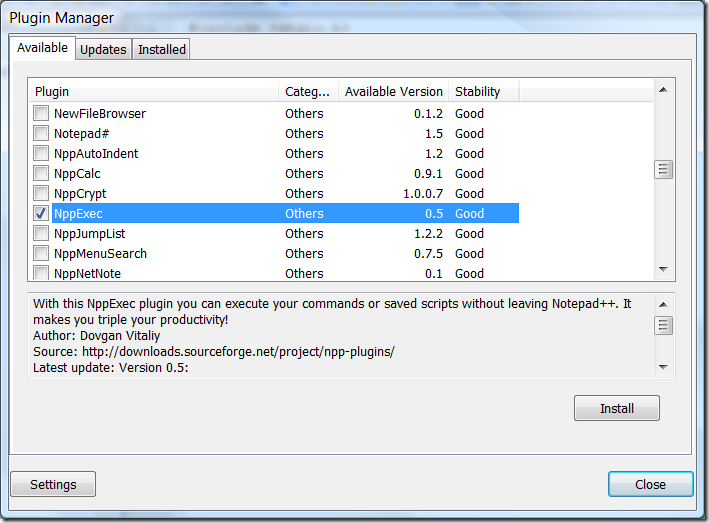709x523 pixels.
Task: Click the Latest update: Version 0.5 line
Action: coord(111,368)
